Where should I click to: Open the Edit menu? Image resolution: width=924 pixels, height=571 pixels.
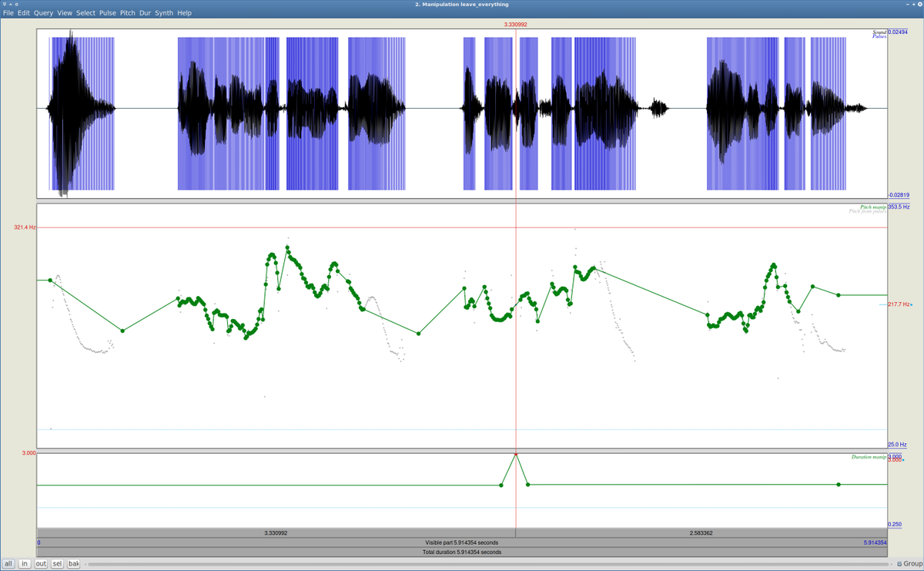tap(24, 13)
